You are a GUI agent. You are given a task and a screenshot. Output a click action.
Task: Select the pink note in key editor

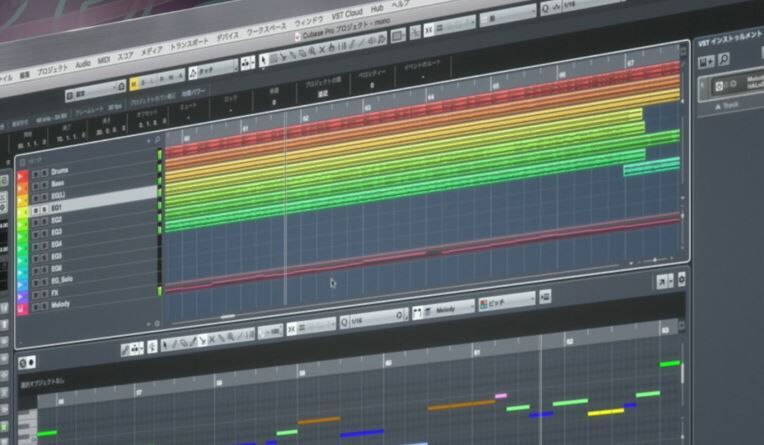(x=501, y=396)
